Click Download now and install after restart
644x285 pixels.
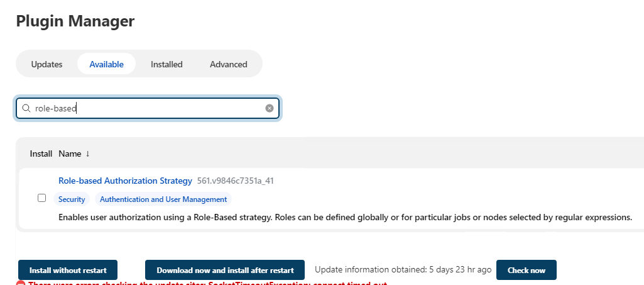click(x=225, y=270)
